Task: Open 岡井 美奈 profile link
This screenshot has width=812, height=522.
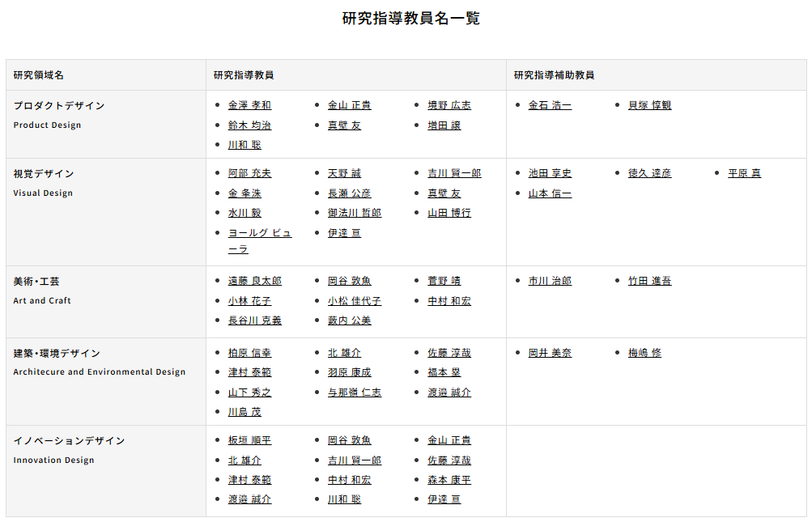Action: point(550,353)
